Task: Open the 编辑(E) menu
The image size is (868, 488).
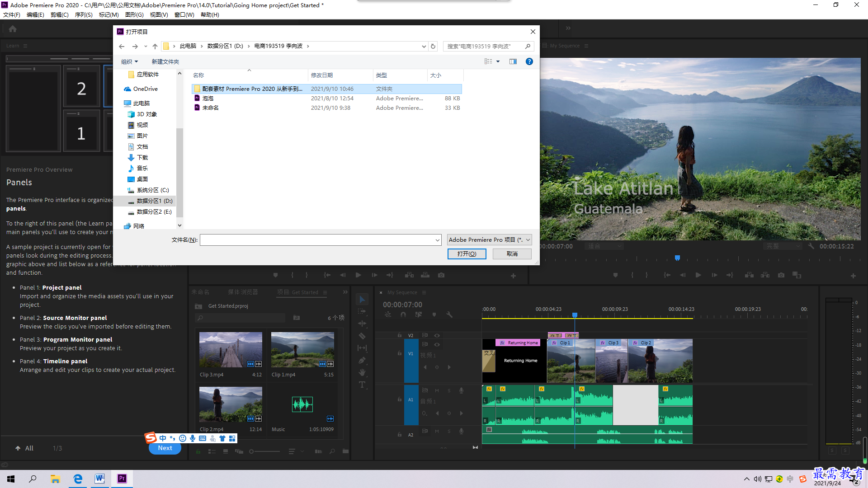Action: pyautogui.click(x=35, y=15)
